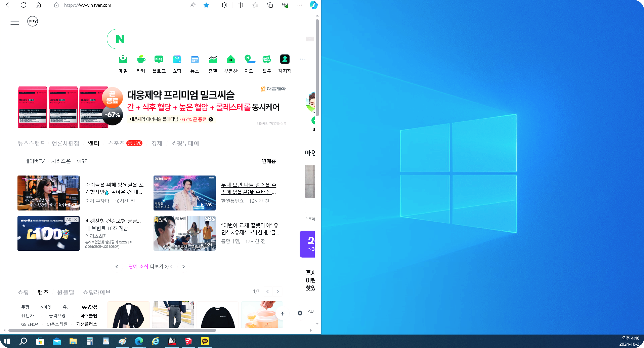The width and height of the screenshot is (644, 348).
Task: Open Windows taskbar search
Action: point(23,341)
